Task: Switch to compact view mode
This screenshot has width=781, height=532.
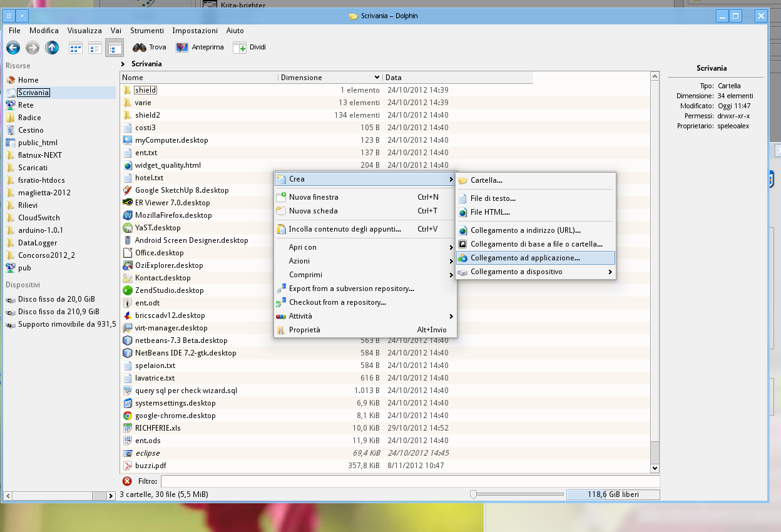Action: 95,47
